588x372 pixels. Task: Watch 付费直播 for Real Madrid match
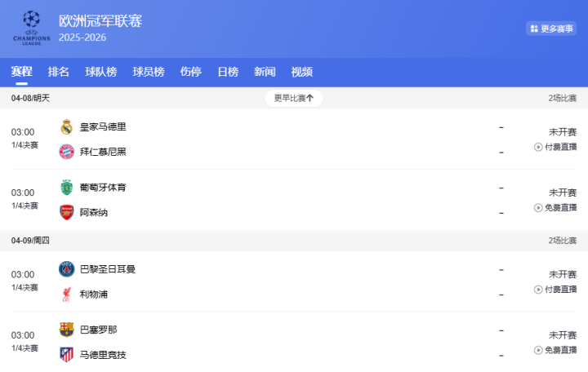pyautogui.click(x=555, y=148)
